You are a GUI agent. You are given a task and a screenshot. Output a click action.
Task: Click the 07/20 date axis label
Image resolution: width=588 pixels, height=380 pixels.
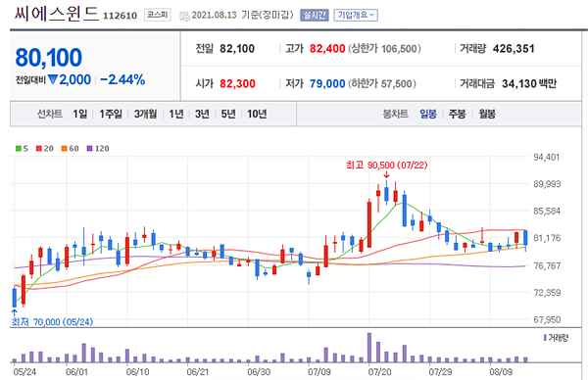coord(379,372)
